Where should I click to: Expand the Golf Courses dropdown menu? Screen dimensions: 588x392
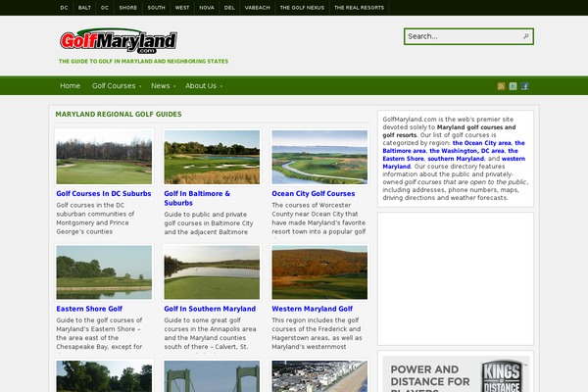pyautogui.click(x=117, y=86)
